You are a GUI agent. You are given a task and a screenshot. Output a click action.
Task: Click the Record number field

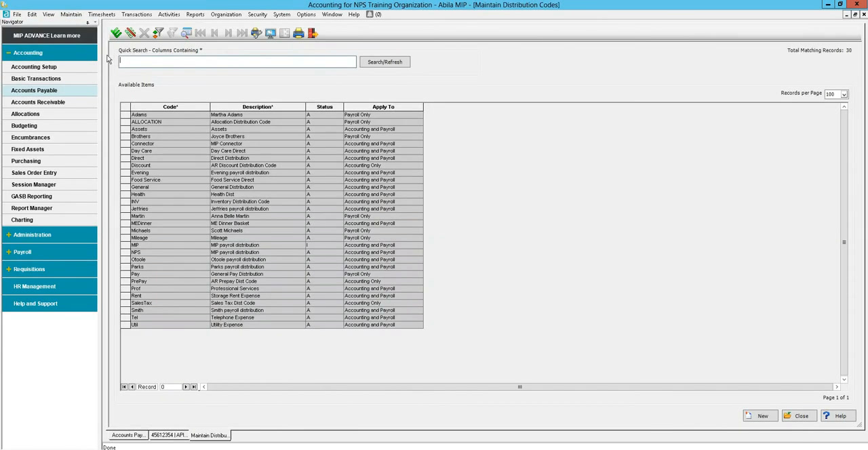point(170,387)
